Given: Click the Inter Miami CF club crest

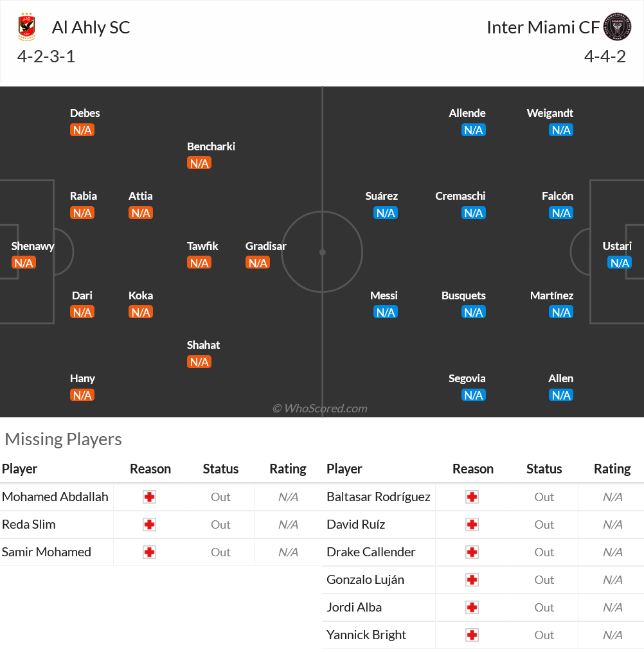Looking at the screenshot, I should [618, 27].
